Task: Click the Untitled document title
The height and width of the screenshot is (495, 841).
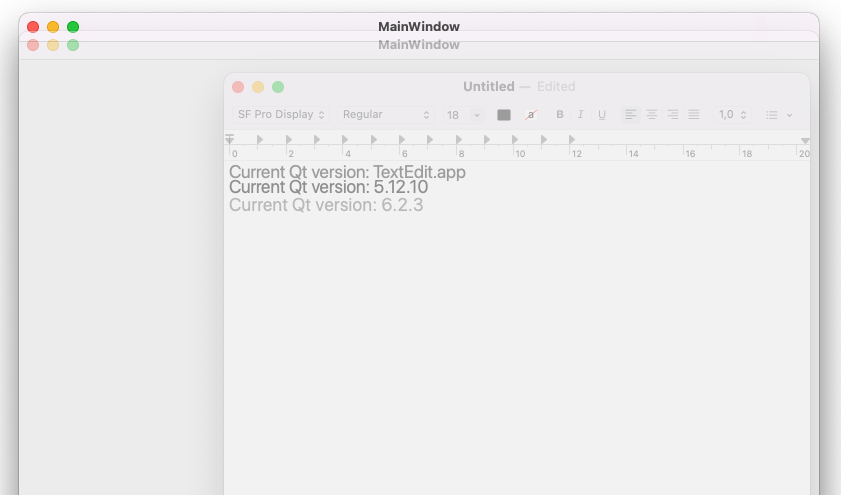Action: [488, 87]
